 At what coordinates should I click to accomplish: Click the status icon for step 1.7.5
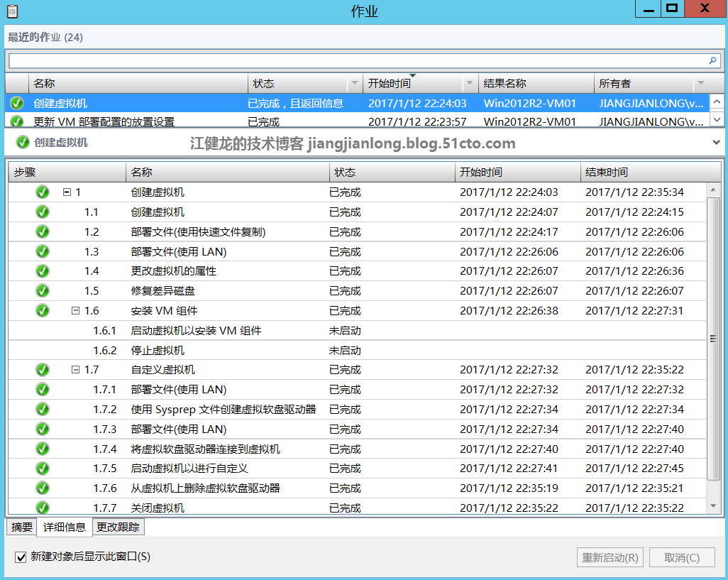pos(43,468)
